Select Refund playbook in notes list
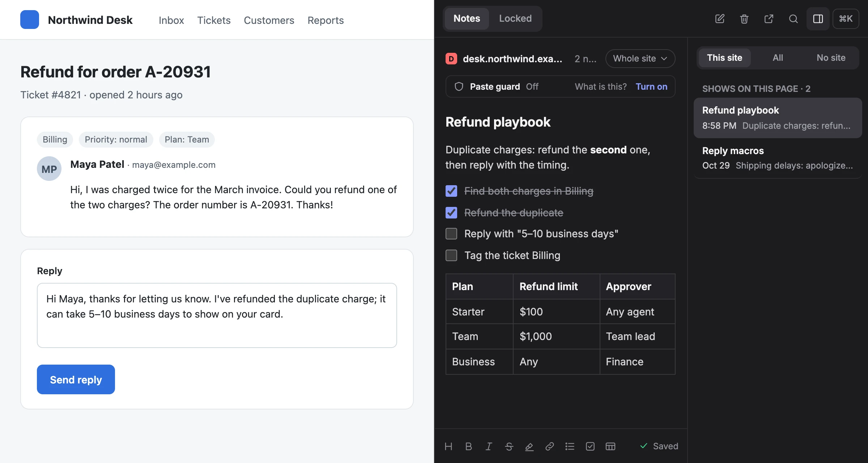The width and height of the screenshot is (868, 463). pos(778,118)
